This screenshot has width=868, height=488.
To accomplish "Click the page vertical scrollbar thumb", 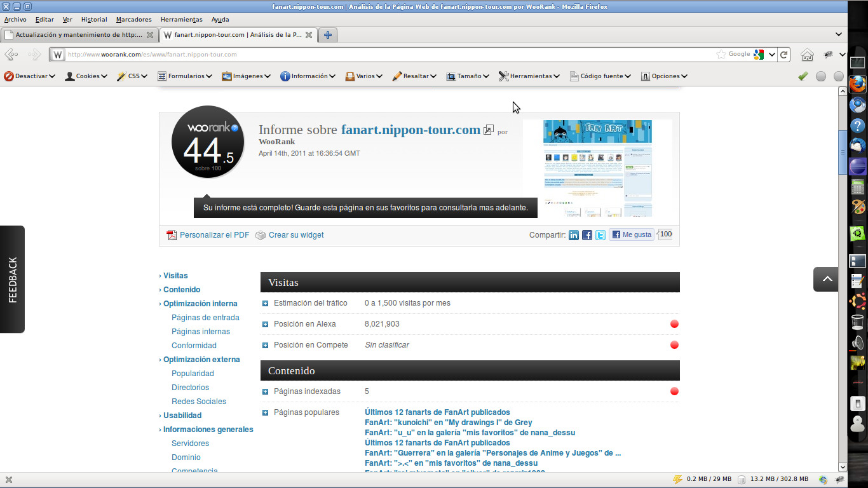I will [x=843, y=152].
